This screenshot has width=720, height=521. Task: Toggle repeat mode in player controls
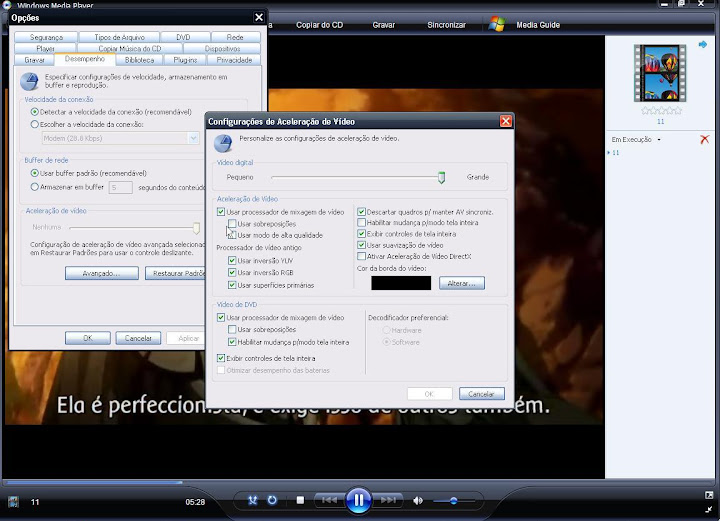(x=272, y=500)
